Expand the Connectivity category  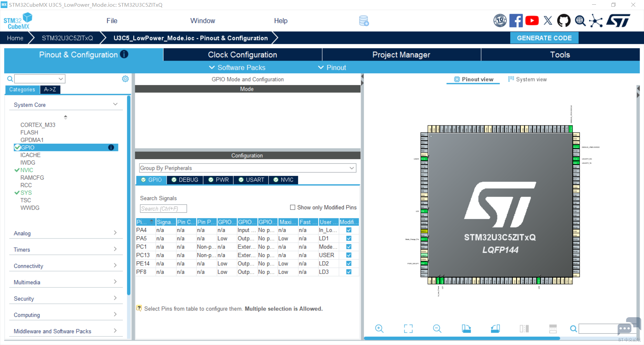click(x=66, y=266)
